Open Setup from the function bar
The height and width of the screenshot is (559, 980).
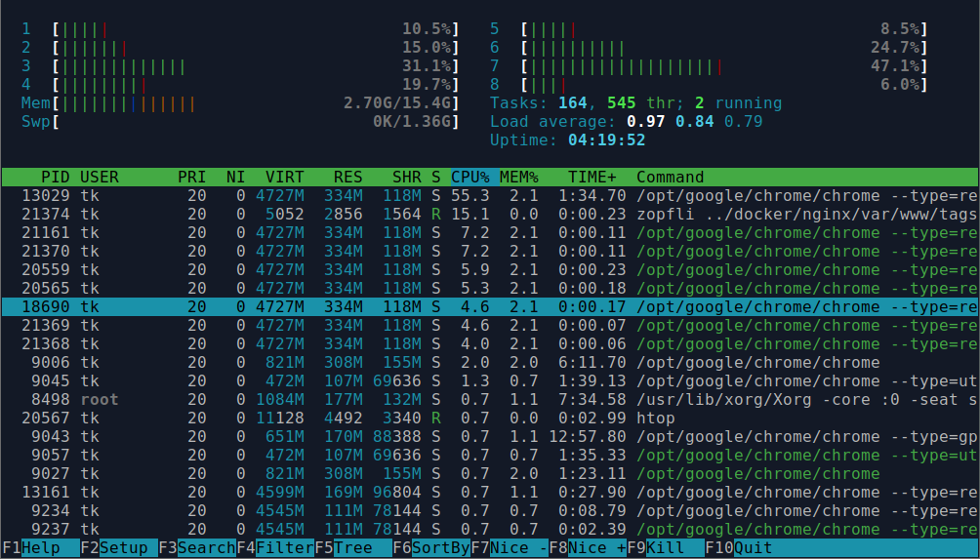click(x=119, y=548)
